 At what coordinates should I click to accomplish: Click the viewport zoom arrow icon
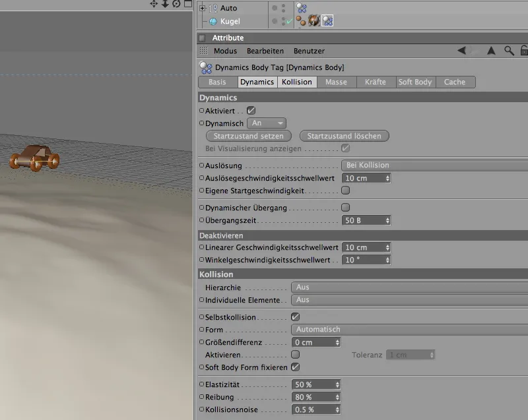coord(165,4)
